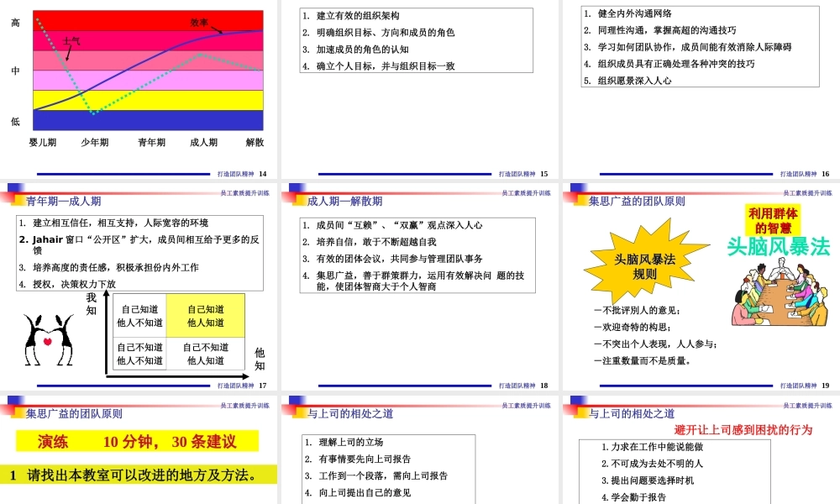Select the 解散 axis label
The height and width of the screenshot is (504, 840).
[x=255, y=142]
